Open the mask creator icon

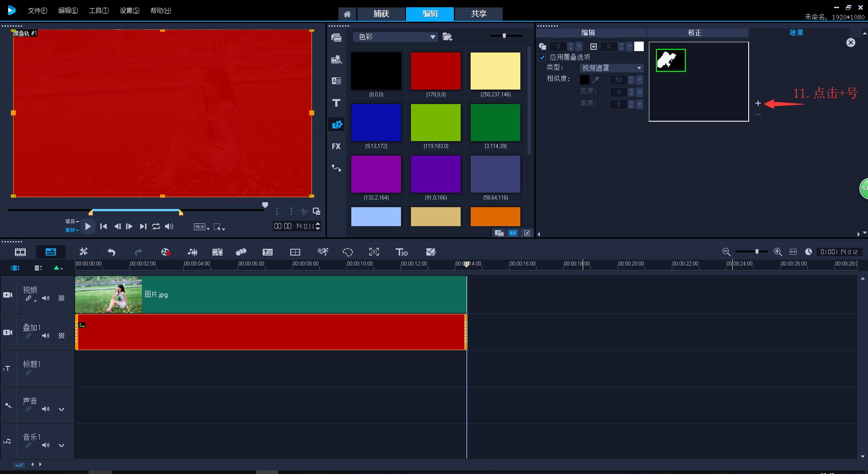click(348, 252)
